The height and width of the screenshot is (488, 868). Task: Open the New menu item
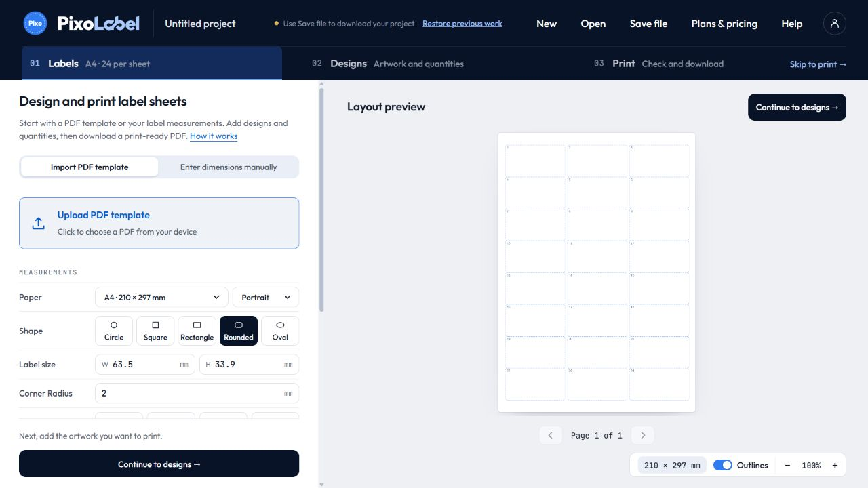tap(547, 24)
